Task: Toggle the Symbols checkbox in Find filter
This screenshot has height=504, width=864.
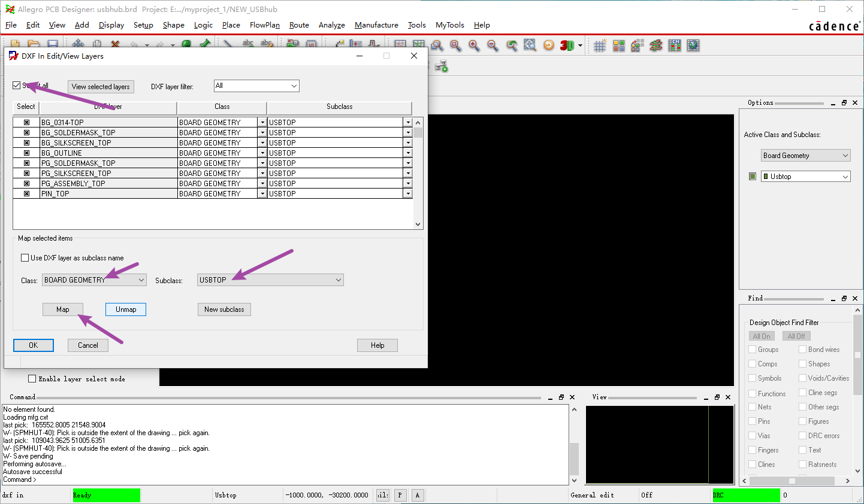Action: [x=753, y=378]
